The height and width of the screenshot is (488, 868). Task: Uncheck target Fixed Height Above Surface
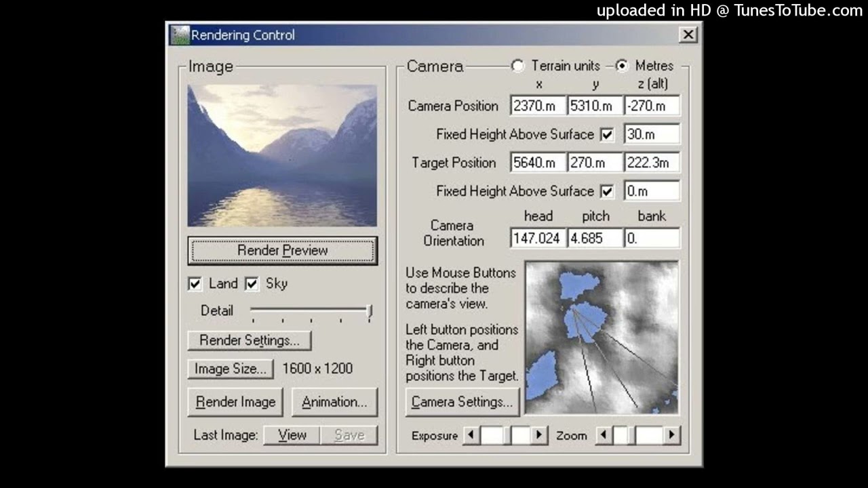pyautogui.click(x=607, y=192)
